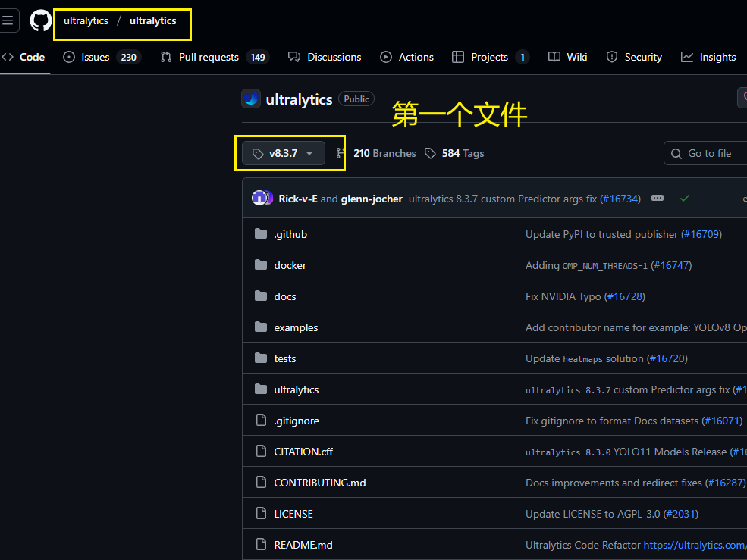Open the docker folder
This screenshot has width=747, height=560.
coord(290,266)
